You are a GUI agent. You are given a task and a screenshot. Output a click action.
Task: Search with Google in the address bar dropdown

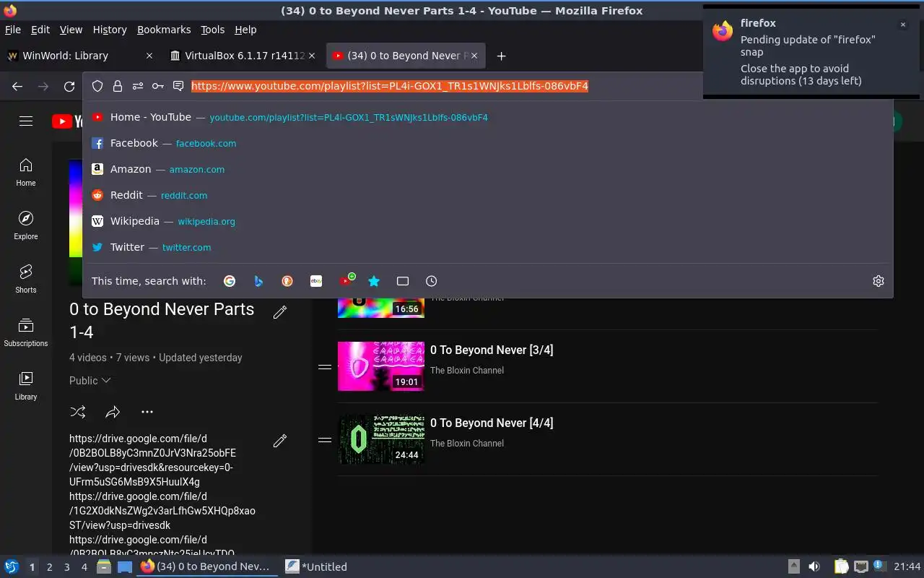(230, 281)
